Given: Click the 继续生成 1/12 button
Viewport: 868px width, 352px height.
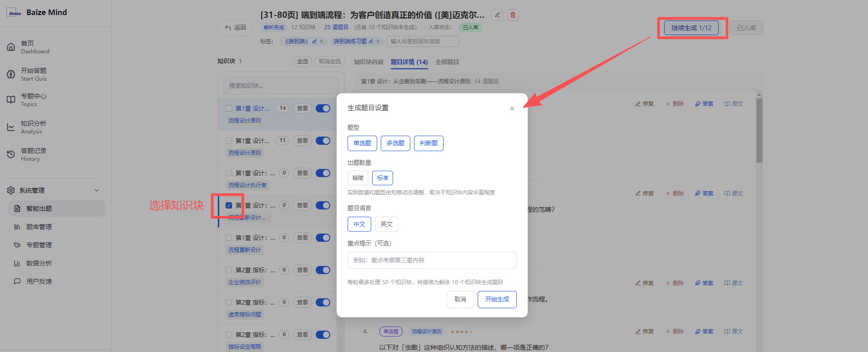Looking at the screenshot, I should tap(691, 28).
